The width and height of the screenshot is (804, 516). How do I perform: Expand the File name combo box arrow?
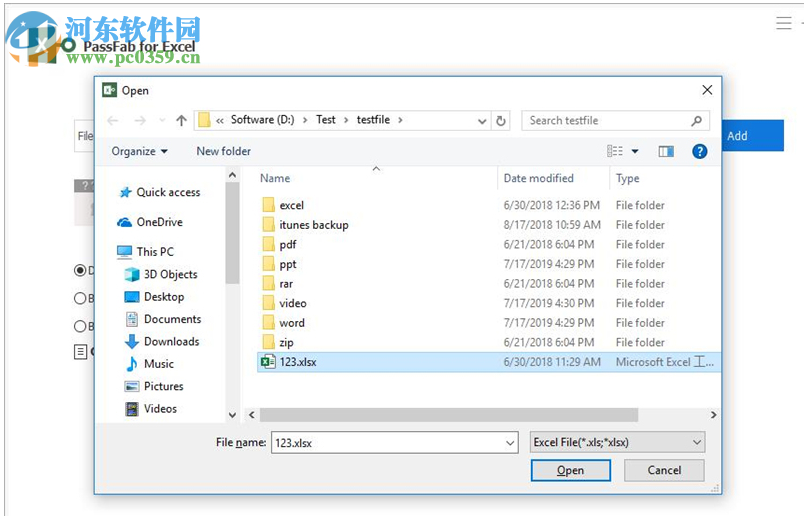tap(510, 443)
